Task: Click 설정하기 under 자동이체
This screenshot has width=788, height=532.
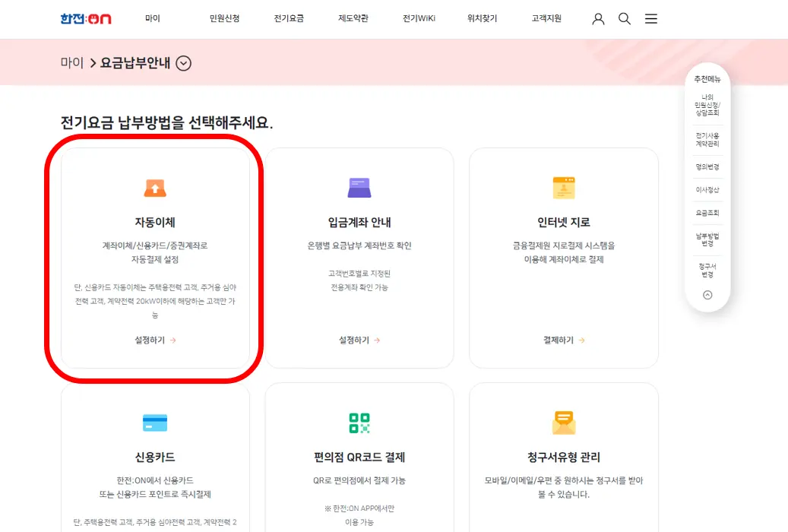Action: tap(150, 340)
